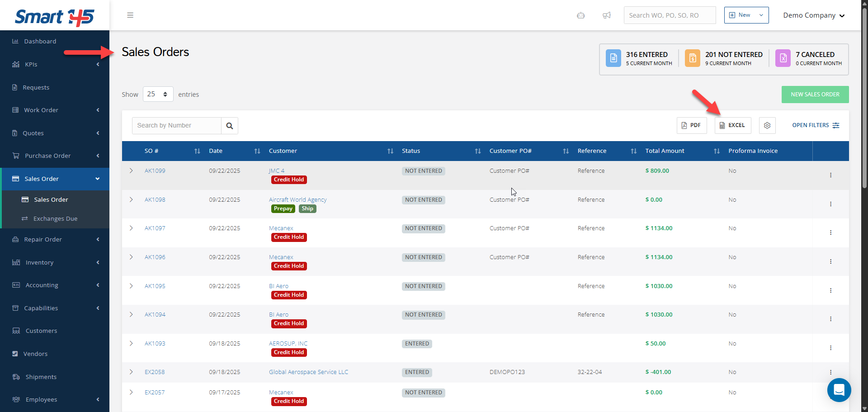Viewport: 868px width, 412px height.
Task: Open Exchanges Due in sidebar
Action: click(x=55, y=218)
